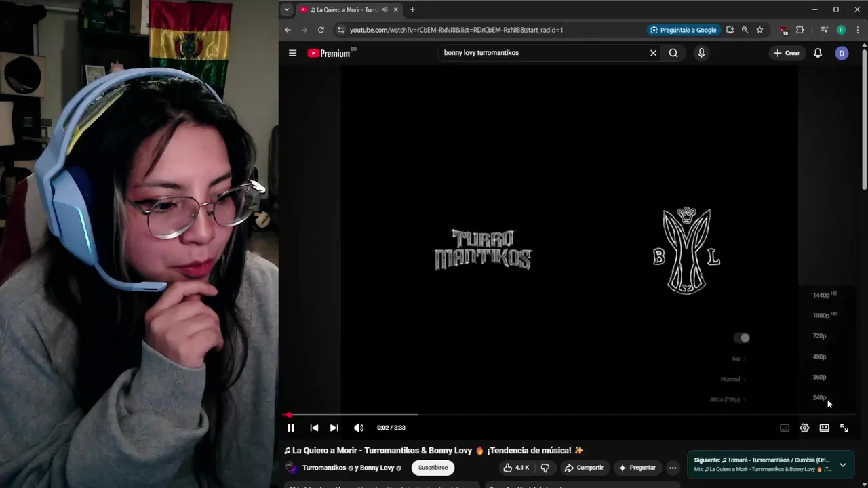The height and width of the screenshot is (488, 868).
Task: Open YouTube notifications bell
Action: (x=818, y=53)
